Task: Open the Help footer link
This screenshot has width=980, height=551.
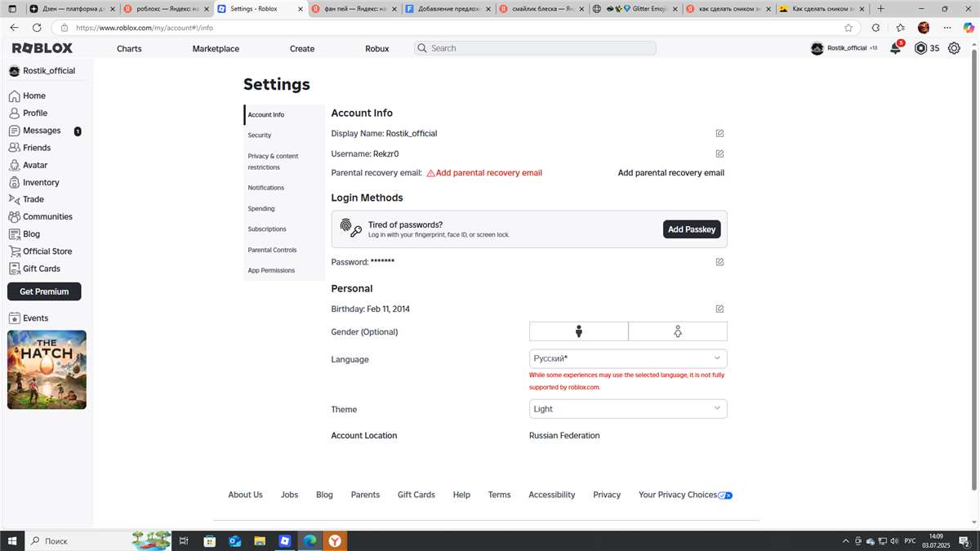Action: 461,495
